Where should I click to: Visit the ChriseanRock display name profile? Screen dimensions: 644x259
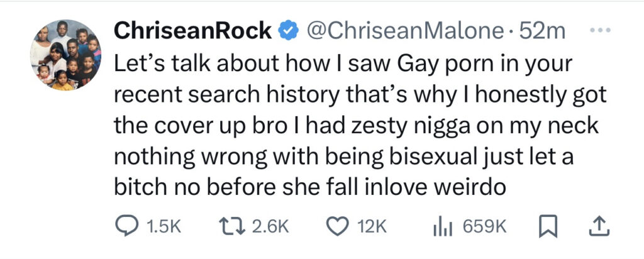pyautogui.click(x=192, y=31)
